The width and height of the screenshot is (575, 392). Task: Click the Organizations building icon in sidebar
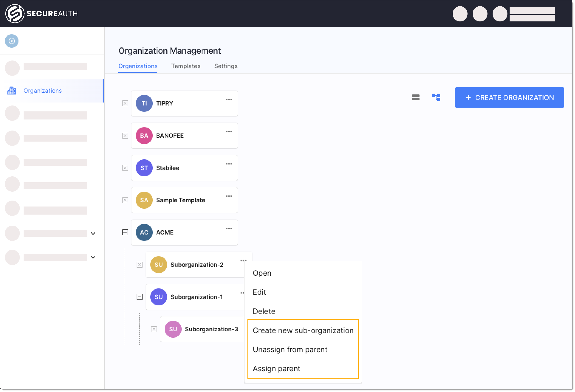pos(12,91)
